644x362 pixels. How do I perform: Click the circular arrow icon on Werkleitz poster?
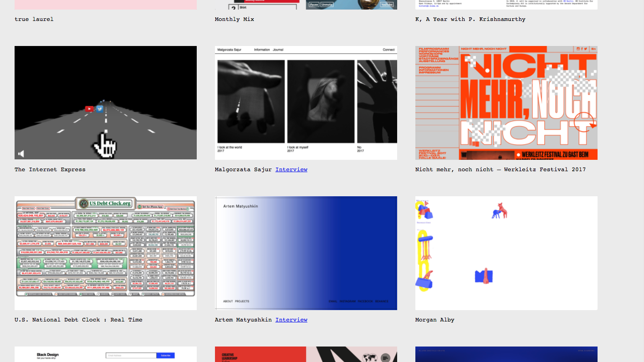point(584,122)
